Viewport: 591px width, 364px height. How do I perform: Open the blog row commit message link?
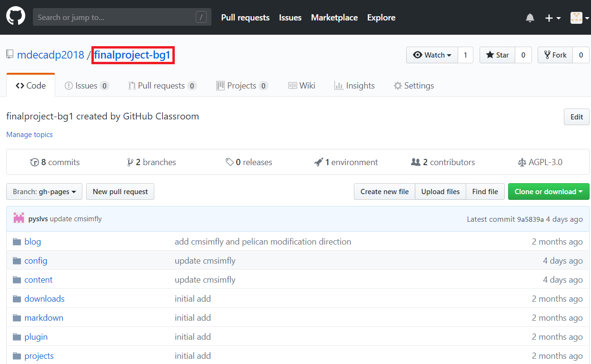tap(263, 242)
